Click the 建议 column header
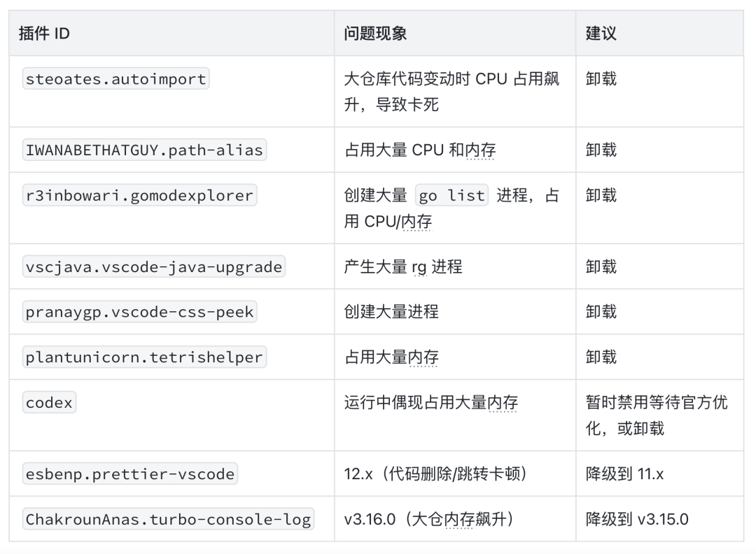 coord(601,33)
